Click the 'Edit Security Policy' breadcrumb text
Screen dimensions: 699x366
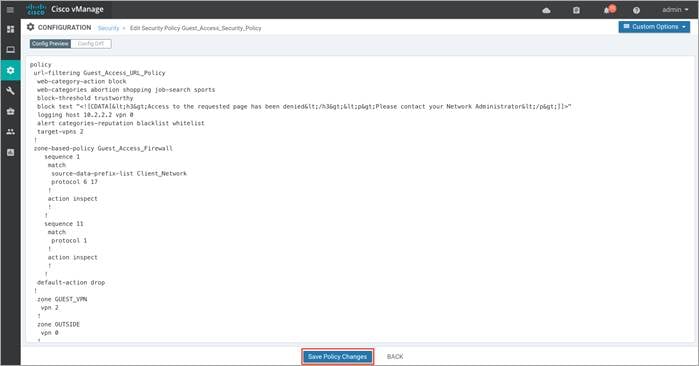coord(195,28)
